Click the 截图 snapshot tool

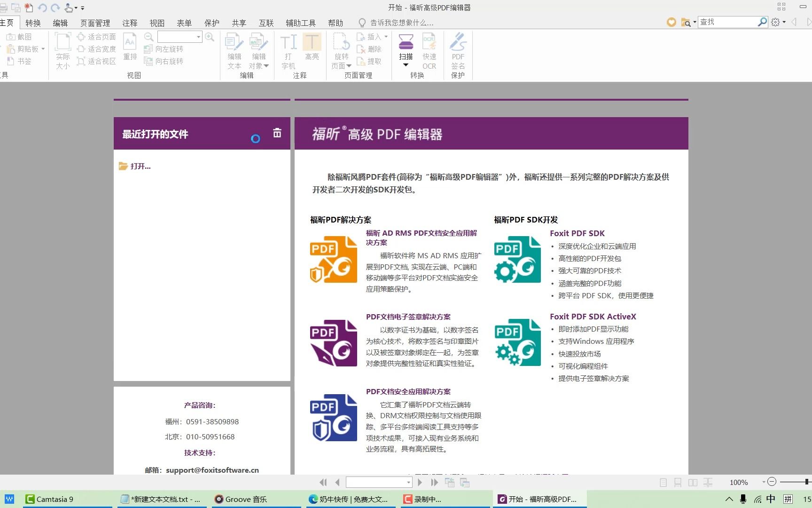19,37
